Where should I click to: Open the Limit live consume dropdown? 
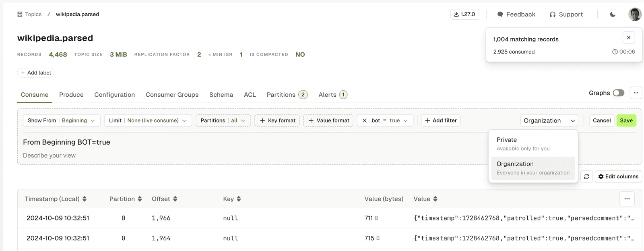click(148, 120)
